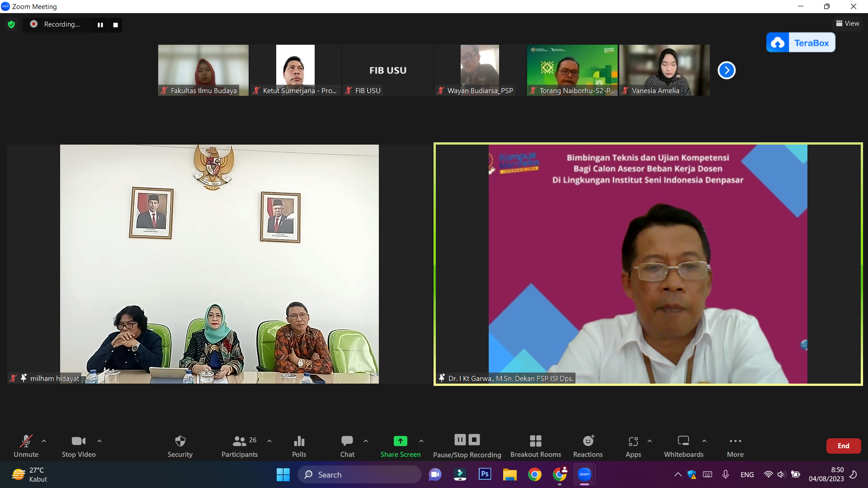Open clock and date 04/08/2023
Image resolution: width=868 pixels, height=488 pixels.
(826, 474)
